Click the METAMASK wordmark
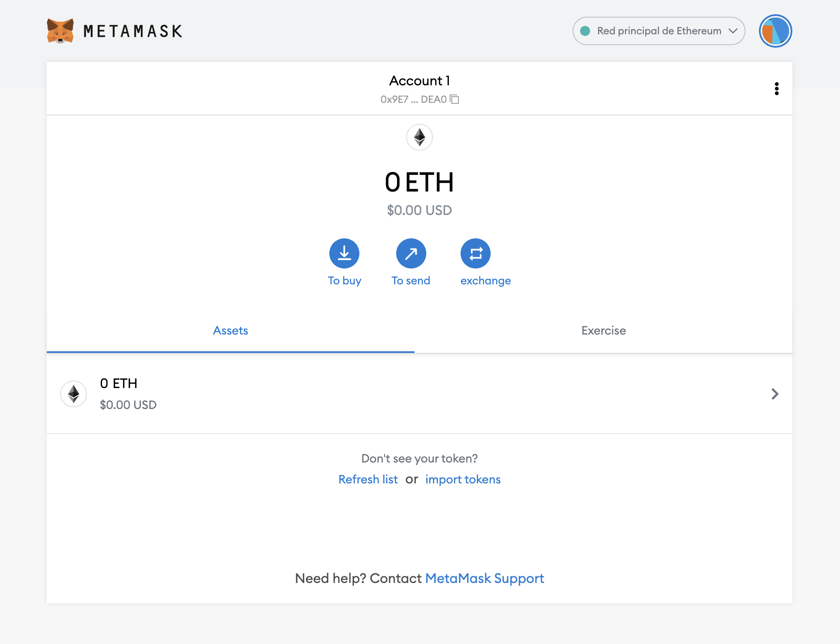This screenshot has width=840, height=644. [133, 31]
